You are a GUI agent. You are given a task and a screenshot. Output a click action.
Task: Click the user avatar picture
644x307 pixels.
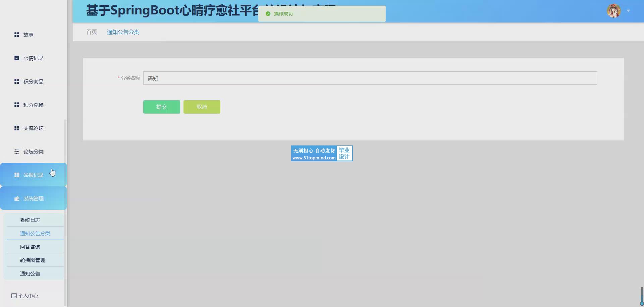[x=614, y=11]
